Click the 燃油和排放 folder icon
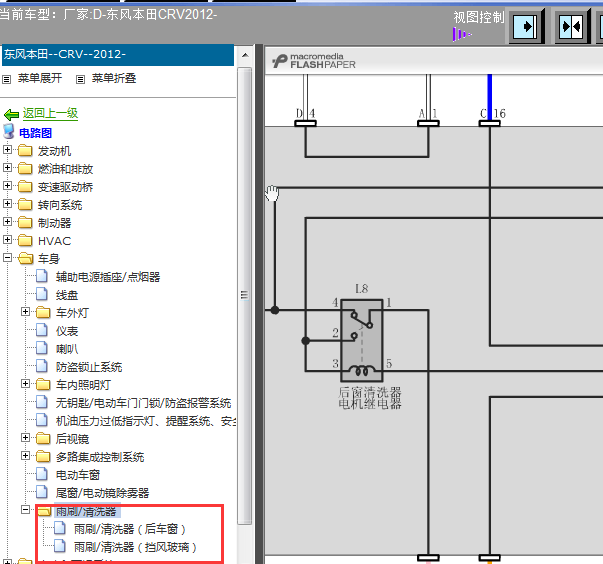The width and height of the screenshot is (603, 564). 25,168
